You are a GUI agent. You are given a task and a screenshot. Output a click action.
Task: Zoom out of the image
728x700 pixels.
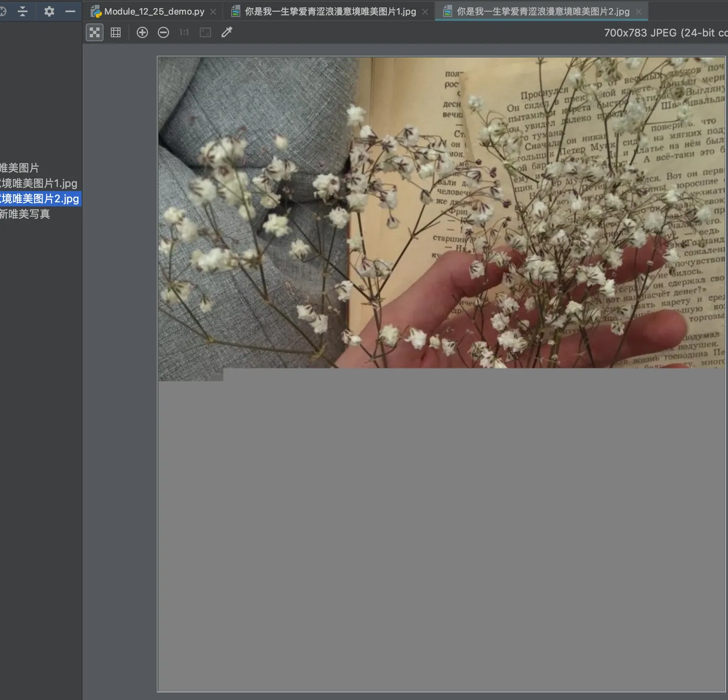[163, 33]
